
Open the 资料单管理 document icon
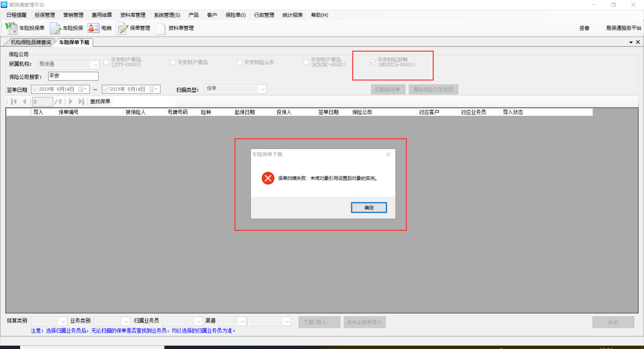click(x=161, y=28)
